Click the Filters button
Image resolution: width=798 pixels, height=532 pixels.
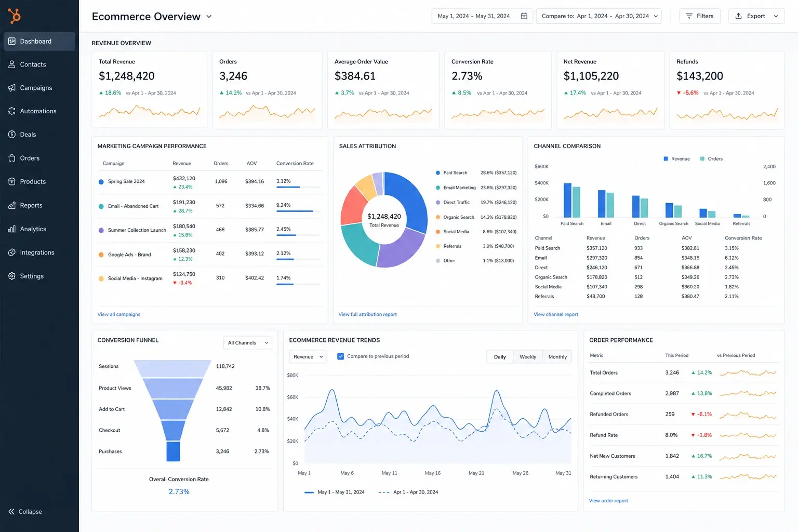click(700, 16)
